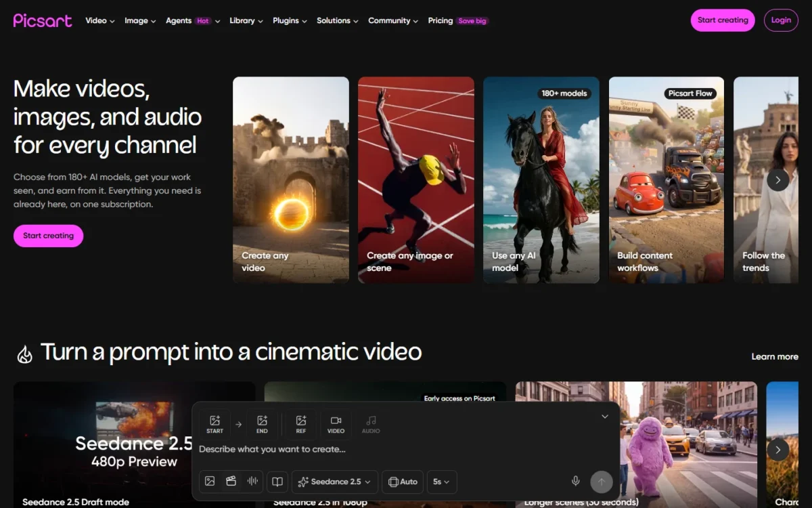
Task: Open the 5s duration dropdown
Action: tap(442, 482)
